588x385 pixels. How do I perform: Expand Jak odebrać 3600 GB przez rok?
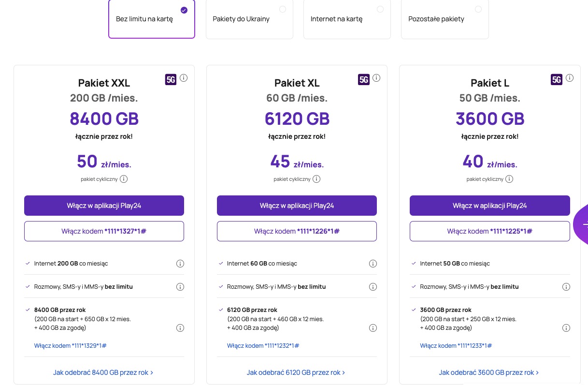(488, 372)
